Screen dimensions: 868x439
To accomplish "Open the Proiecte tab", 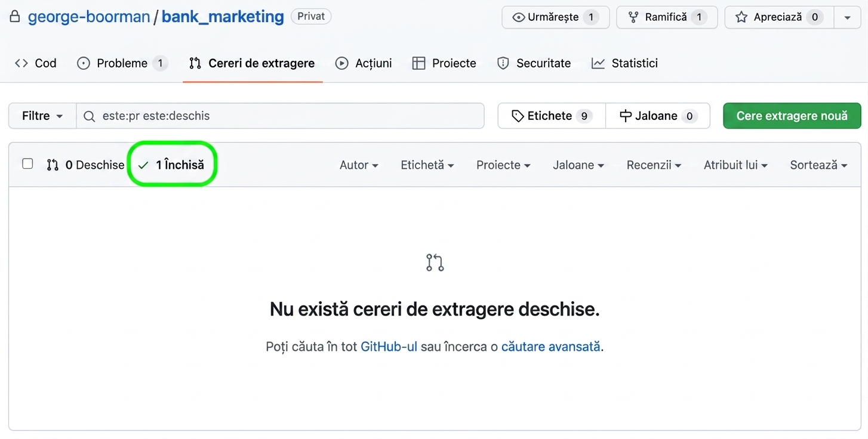I will (444, 63).
